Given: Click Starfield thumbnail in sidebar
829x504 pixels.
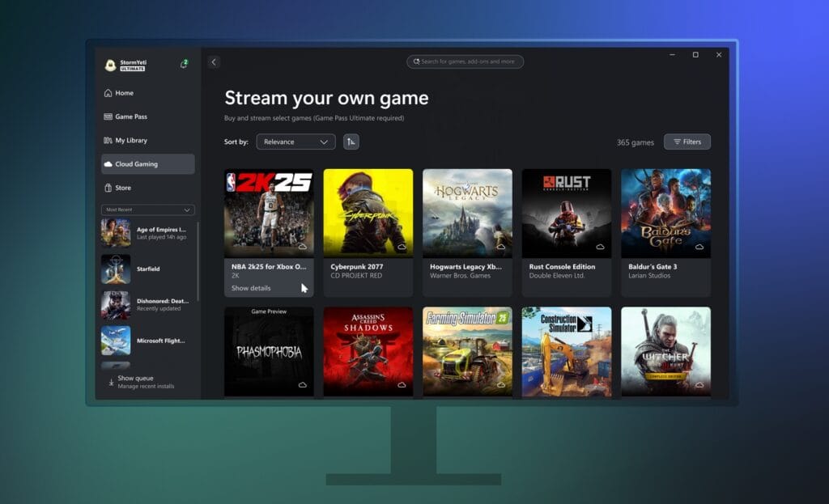Looking at the screenshot, I should click(x=116, y=269).
